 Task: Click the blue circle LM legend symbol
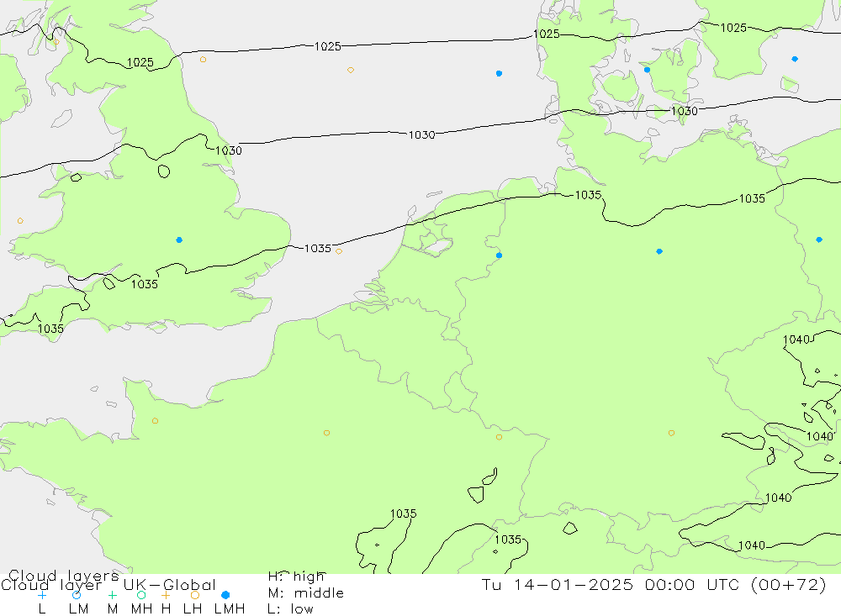(77, 595)
